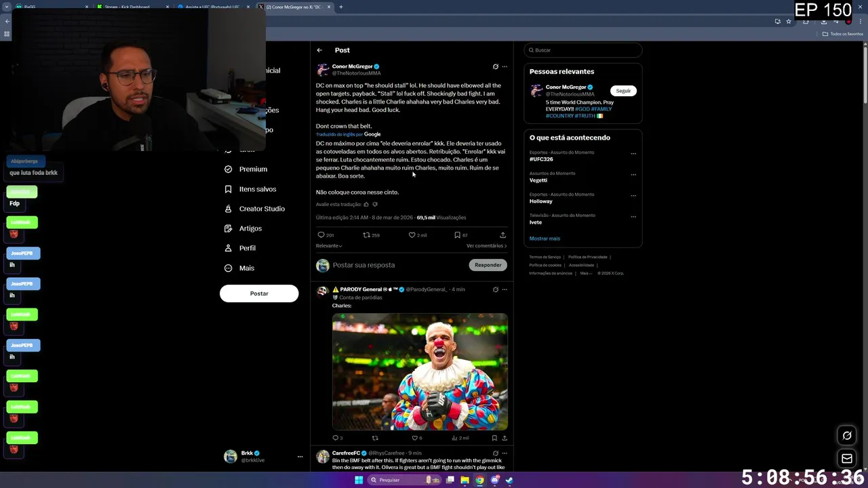
Task: Open account menu dots beside Brkk
Action: pos(300,457)
